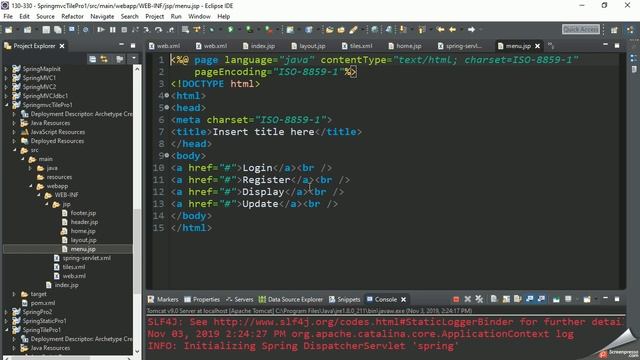Click the New file toolbar icon

(x=9, y=30)
